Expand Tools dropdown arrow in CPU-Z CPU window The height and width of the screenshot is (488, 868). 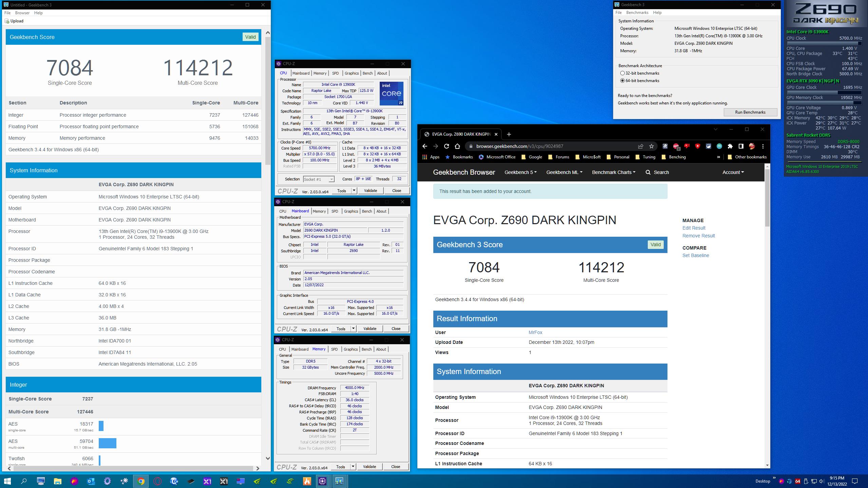(354, 191)
